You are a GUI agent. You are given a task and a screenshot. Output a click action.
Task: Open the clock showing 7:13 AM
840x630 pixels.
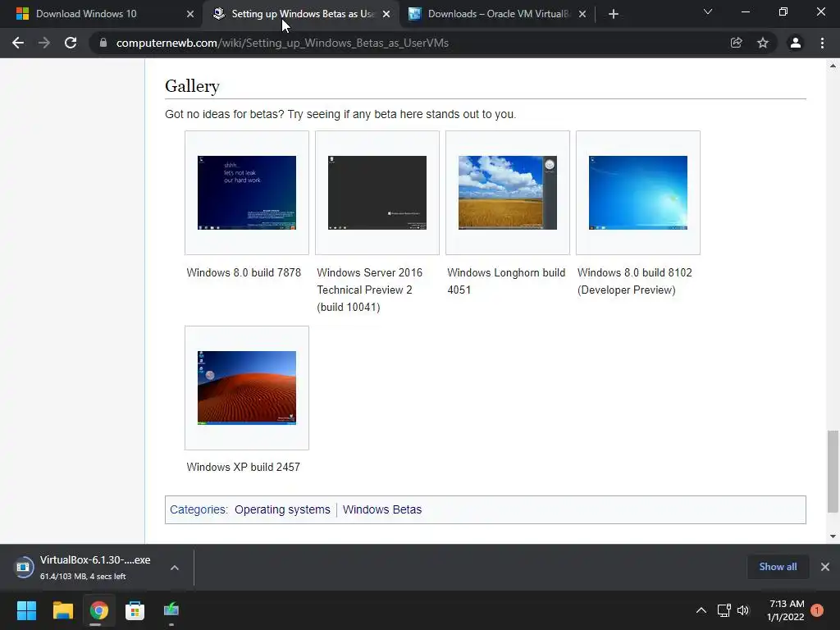click(x=786, y=610)
